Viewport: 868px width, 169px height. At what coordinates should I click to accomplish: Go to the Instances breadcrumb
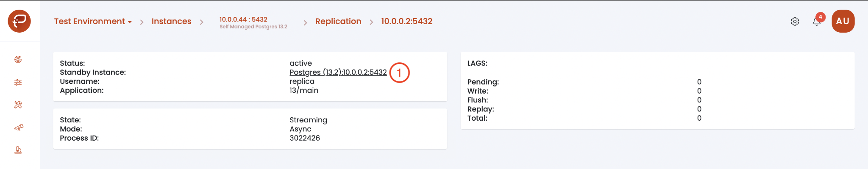(171, 21)
